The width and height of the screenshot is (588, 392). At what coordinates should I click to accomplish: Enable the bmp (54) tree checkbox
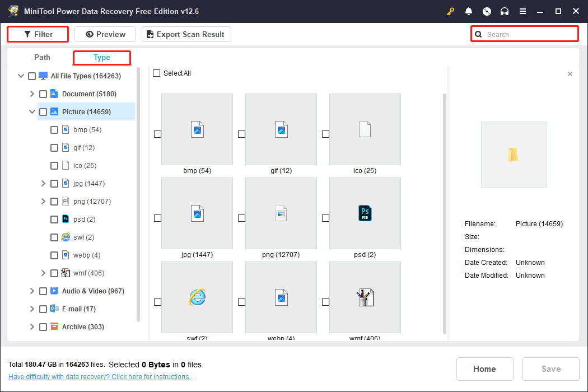point(54,130)
